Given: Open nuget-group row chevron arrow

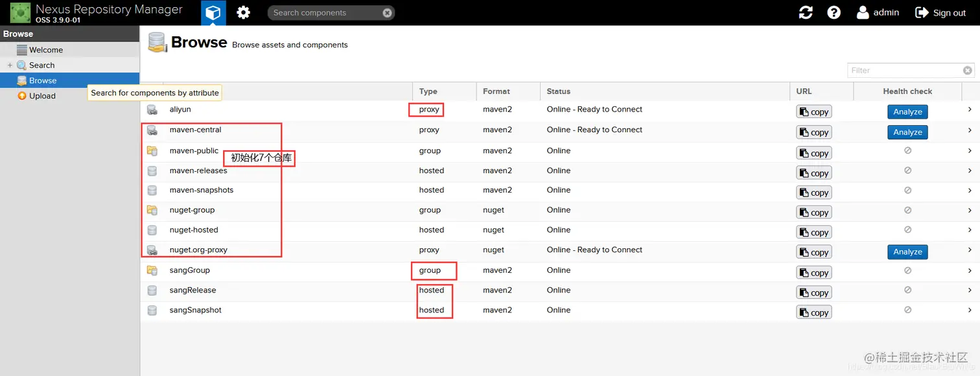Looking at the screenshot, I should tap(970, 210).
